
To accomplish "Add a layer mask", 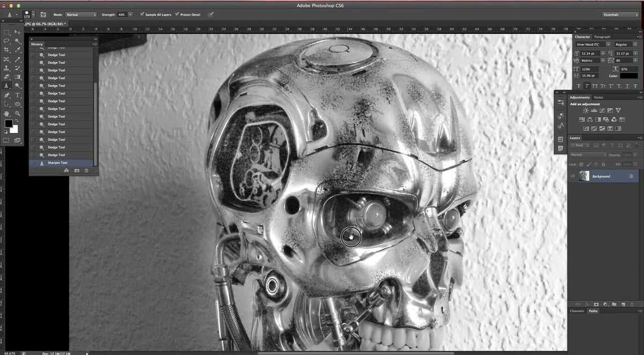I will click(596, 304).
